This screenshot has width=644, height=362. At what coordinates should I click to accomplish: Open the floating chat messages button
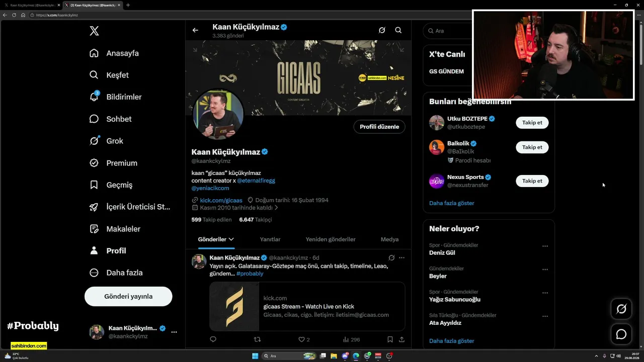pyautogui.click(x=621, y=334)
